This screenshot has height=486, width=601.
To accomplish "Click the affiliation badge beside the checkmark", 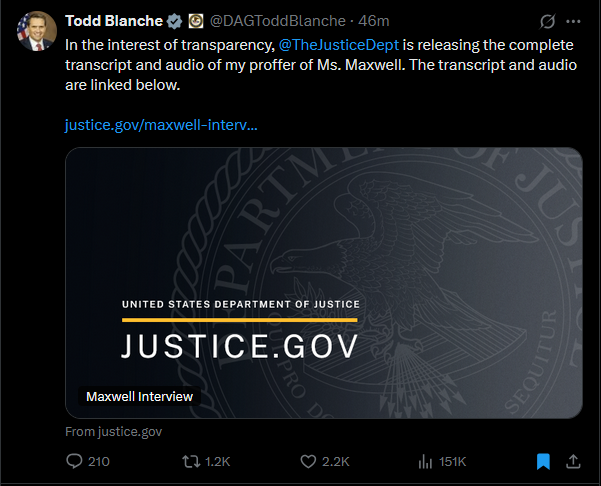I will click(x=196, y=21).
